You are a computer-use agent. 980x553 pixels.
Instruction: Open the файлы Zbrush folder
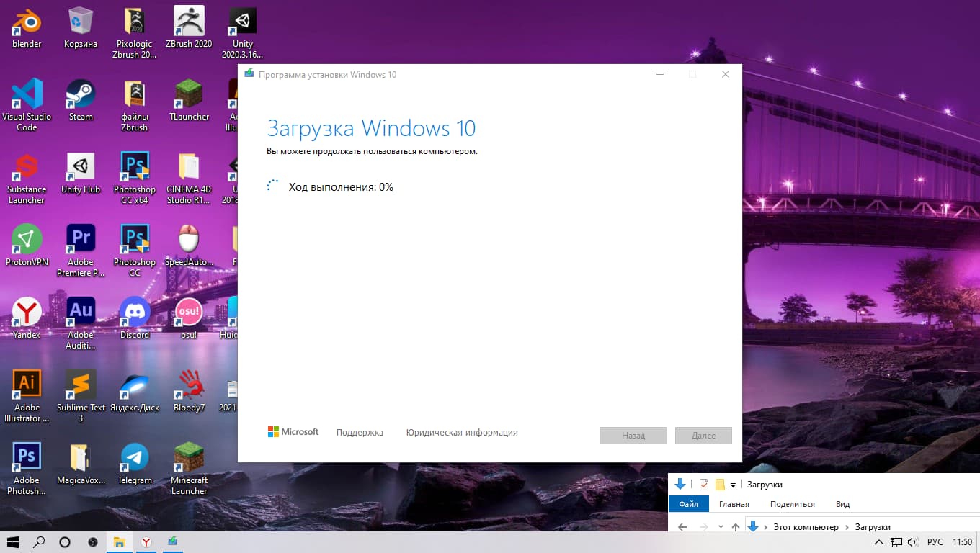coord(135,105)
